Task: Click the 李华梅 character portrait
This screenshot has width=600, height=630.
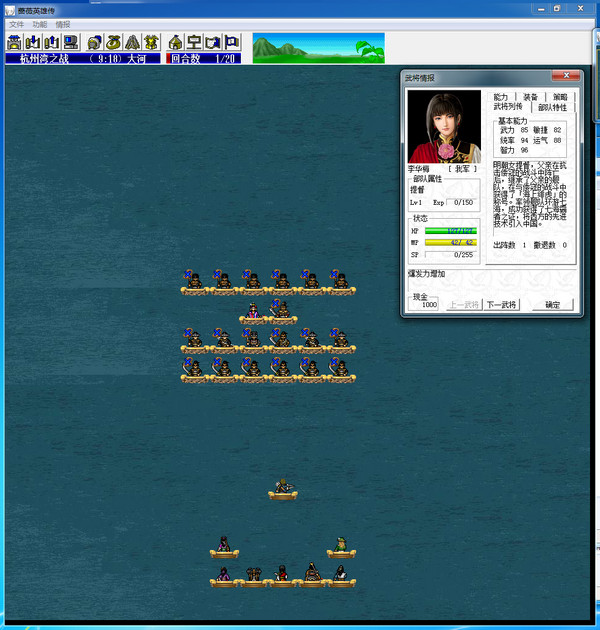Action: coord(444,126)
